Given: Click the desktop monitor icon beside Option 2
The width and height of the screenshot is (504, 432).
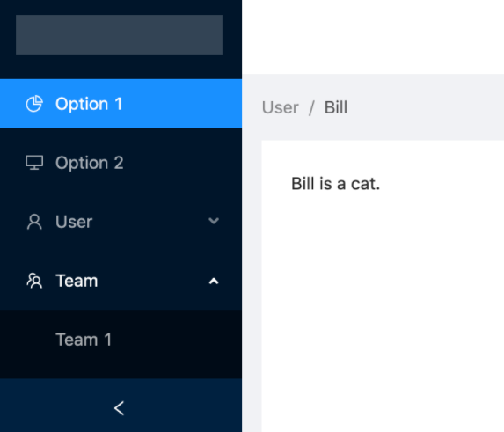Looking at the screenshot, I should pos(34,163).
